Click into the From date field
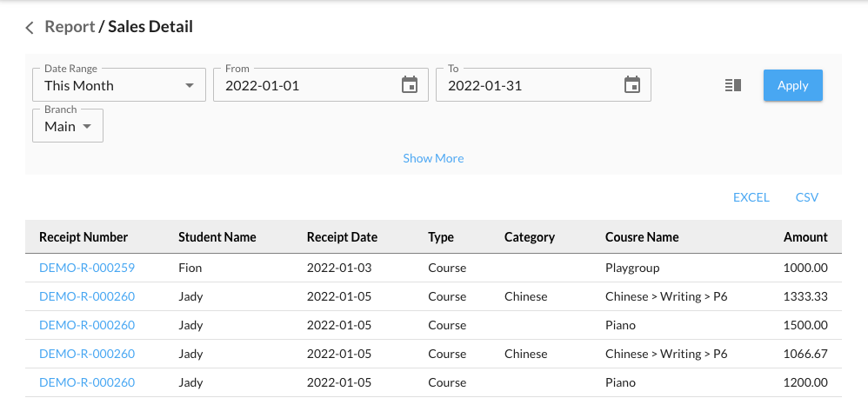Screen dimensions: 868x398 [304, 85]
